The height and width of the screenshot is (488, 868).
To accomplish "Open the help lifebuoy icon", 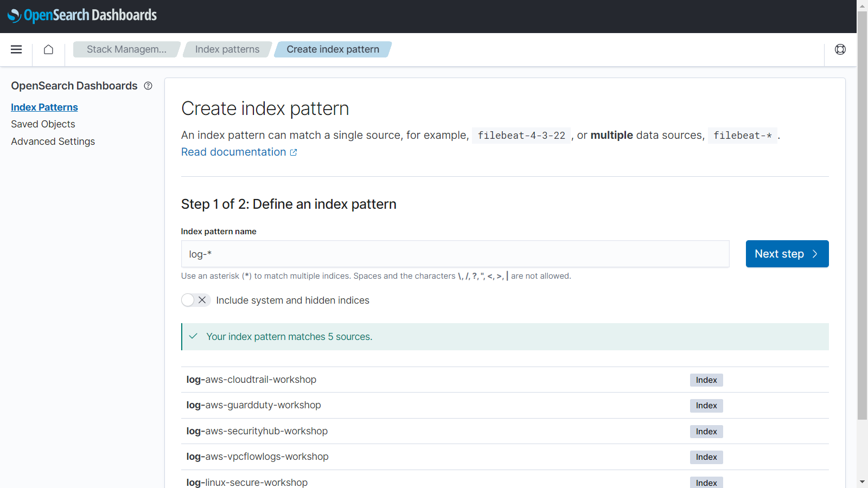I will [x=840, y=49].
